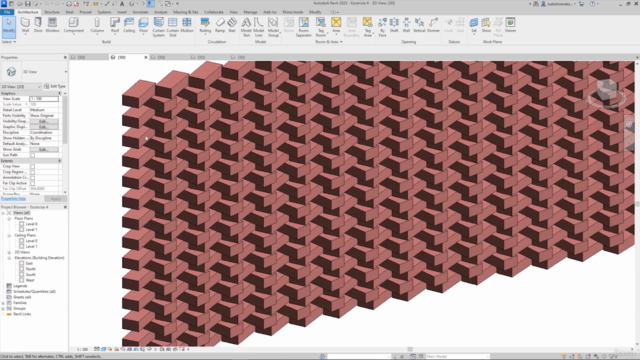This screenshot has width=640, height=360.
Task: Pick the Floor tool
Action: pyautogui.click(x=143, y=25)
